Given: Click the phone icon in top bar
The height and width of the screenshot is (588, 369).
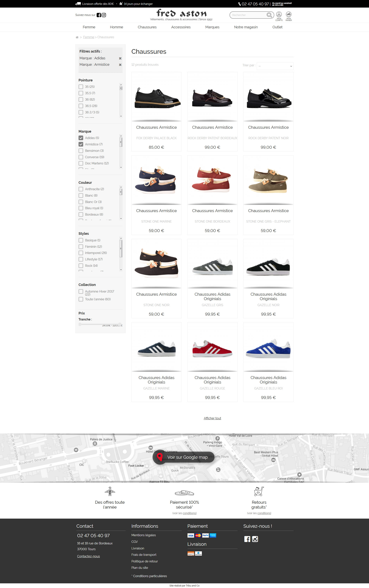Looking at the screenshot, I should [239, 4].
